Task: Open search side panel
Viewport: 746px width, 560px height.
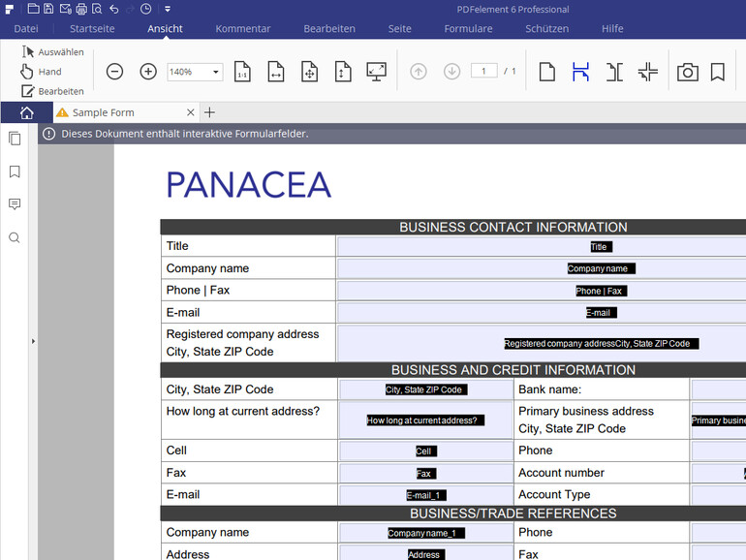Action: (x=15, y=237)
